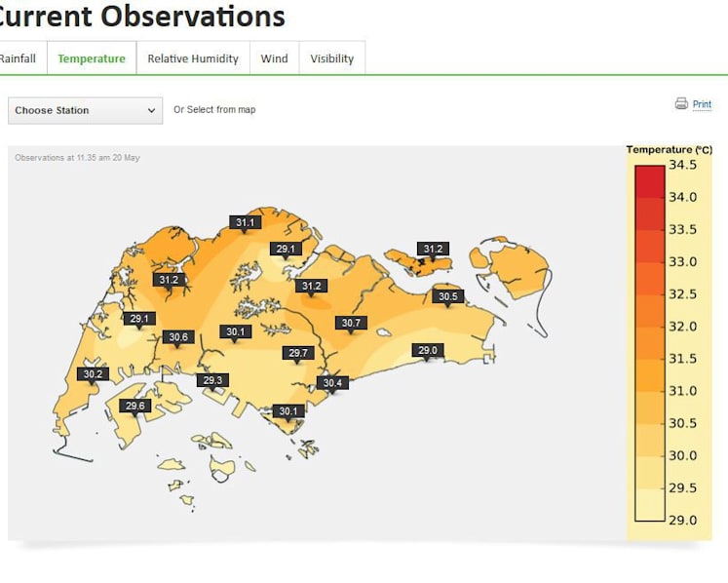728x583 pixels.
Task: Click the 31.2 marker at the map's far left
Action: point(169,280)
